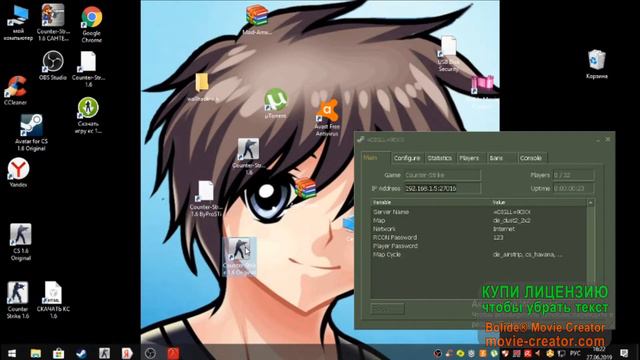Click the Game field showing Counter-Strike
Screen dimensions: 640x360
coord(442,175)
